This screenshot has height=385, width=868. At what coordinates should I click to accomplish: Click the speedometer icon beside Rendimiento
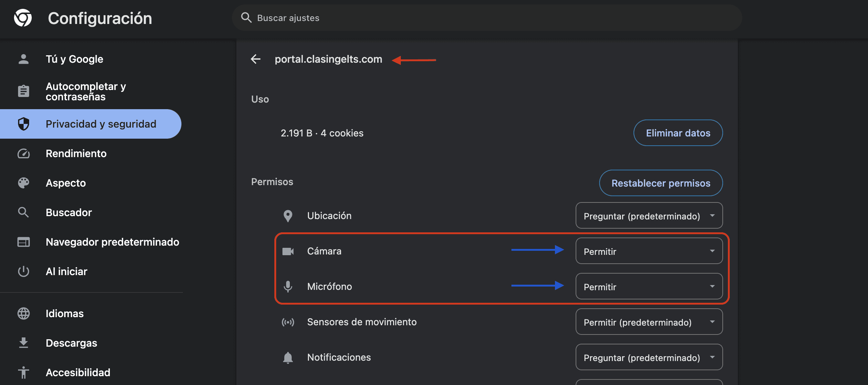click(24, 154)
